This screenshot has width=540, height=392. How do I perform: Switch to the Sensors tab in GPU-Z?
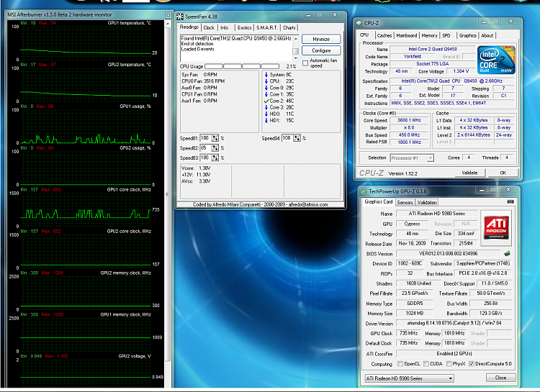tap(405, 202)
